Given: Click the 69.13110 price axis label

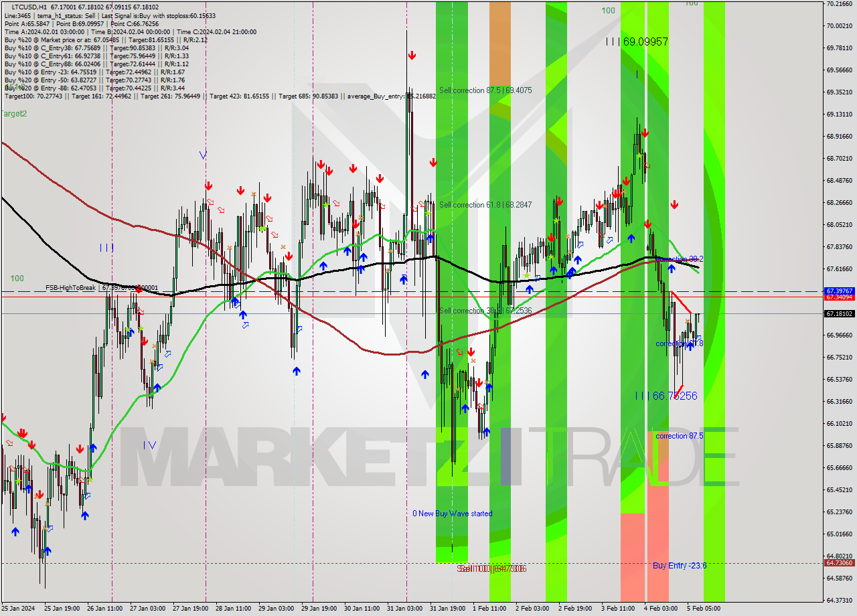Looking at the screenshot, I should (839, 114).
